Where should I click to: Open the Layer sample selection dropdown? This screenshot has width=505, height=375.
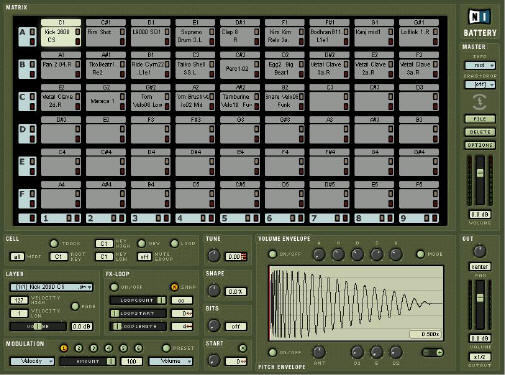pyautogui.click(x=51, y=287)
